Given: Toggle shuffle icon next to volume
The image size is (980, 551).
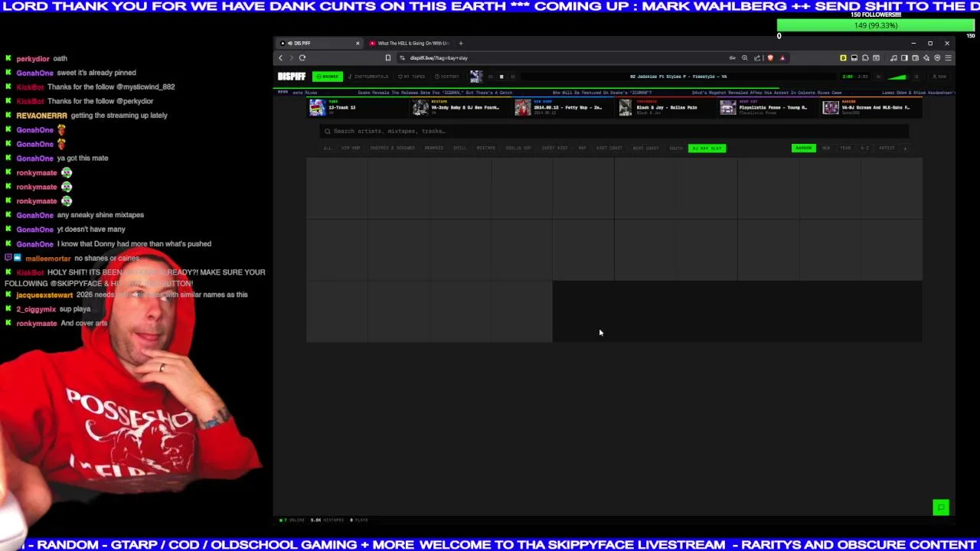Looking at the screenshot, I should (x=916, y=77).
